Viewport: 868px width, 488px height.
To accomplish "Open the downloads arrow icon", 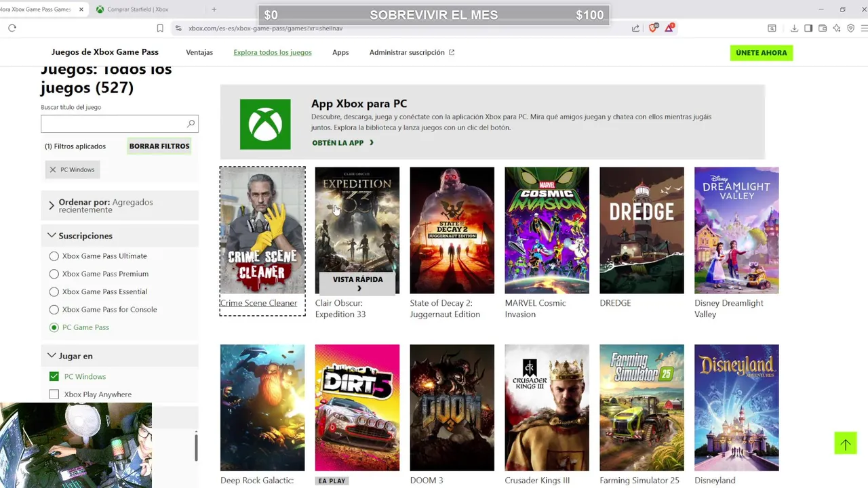I will click(794, 28).
